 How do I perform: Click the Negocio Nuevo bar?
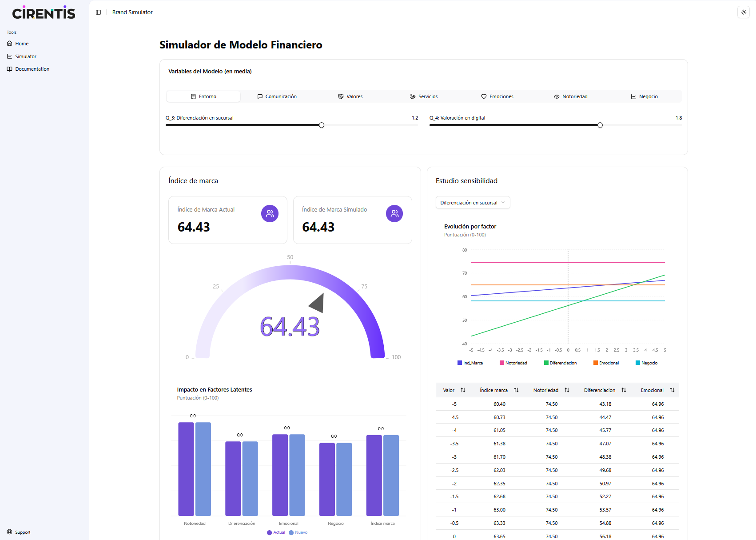[x=344, y=480]
